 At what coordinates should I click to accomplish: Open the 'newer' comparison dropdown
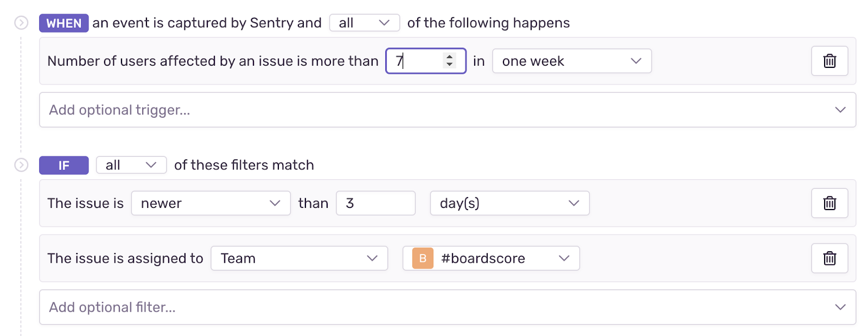210,203
